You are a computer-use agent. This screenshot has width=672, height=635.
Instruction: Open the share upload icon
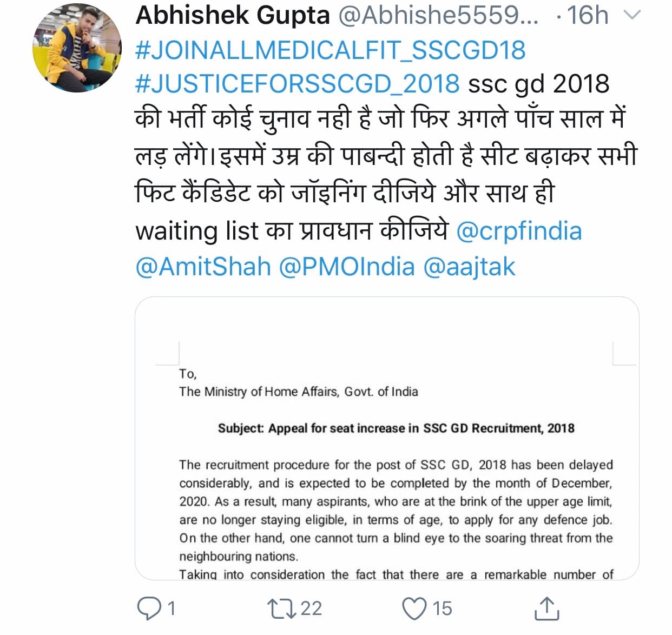tap(546, 608)
